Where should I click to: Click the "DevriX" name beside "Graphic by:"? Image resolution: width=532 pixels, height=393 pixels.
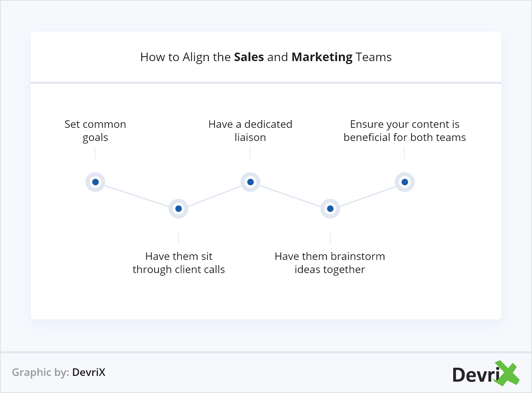pyautogui.click(x=89, y=372)
